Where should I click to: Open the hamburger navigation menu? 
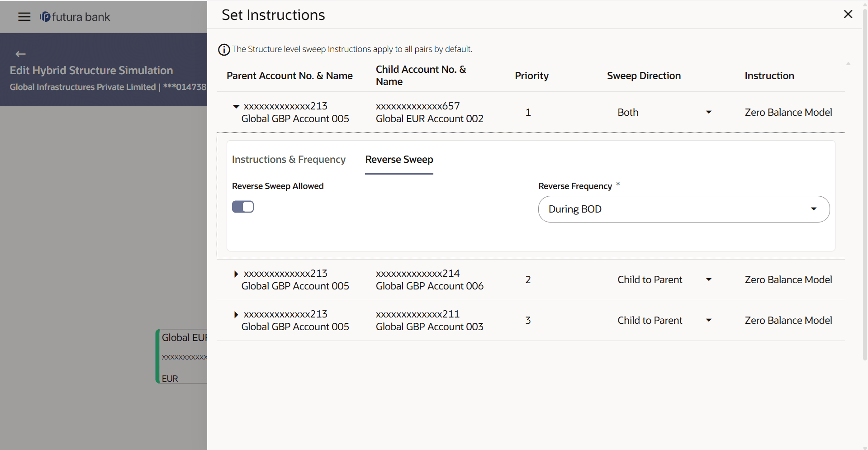point(24,17)
